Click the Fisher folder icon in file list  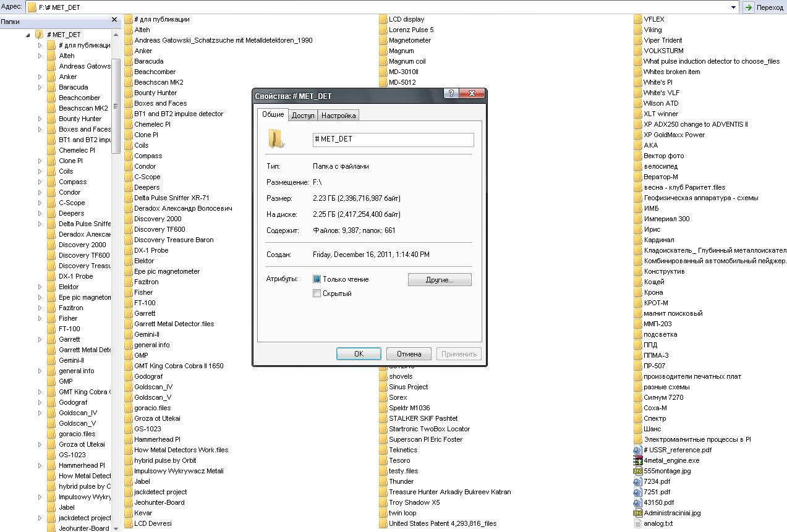[129, 292]
